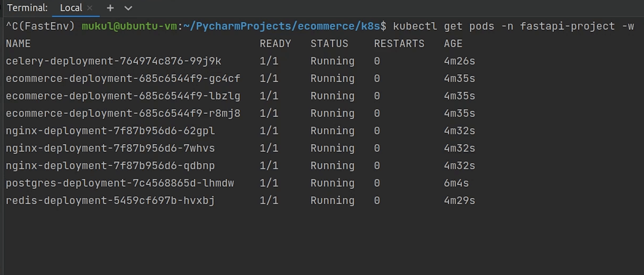Click the ecommerce-deployment-685c6544f9-gc4cf pod name

(x=123, y=78)
